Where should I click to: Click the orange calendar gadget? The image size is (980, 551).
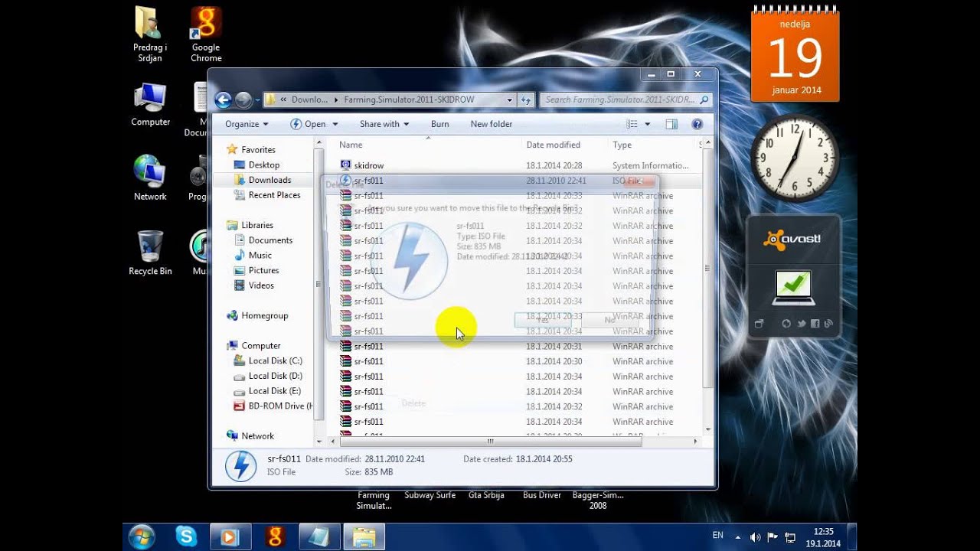795,54
